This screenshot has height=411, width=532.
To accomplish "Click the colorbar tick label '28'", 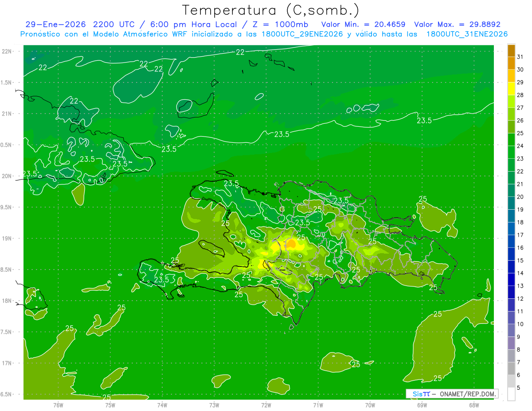I will [x=520, y=95].
